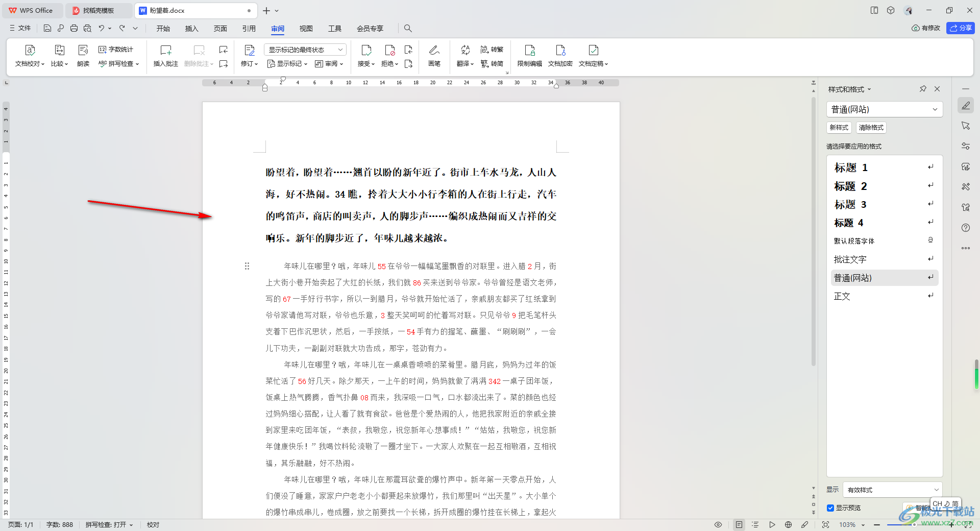Click the Print icon in quick access toolbar
Screen dimensions: 980x531
pyautogui.click(x=74, y=28)
